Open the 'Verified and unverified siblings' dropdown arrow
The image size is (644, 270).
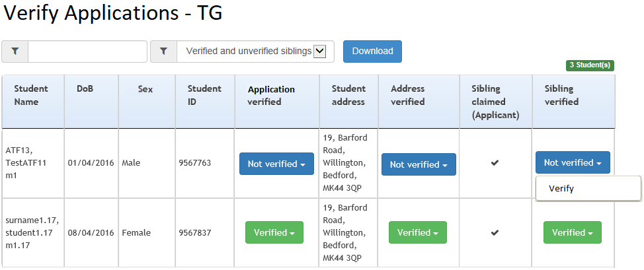click(x=319, y=51)
